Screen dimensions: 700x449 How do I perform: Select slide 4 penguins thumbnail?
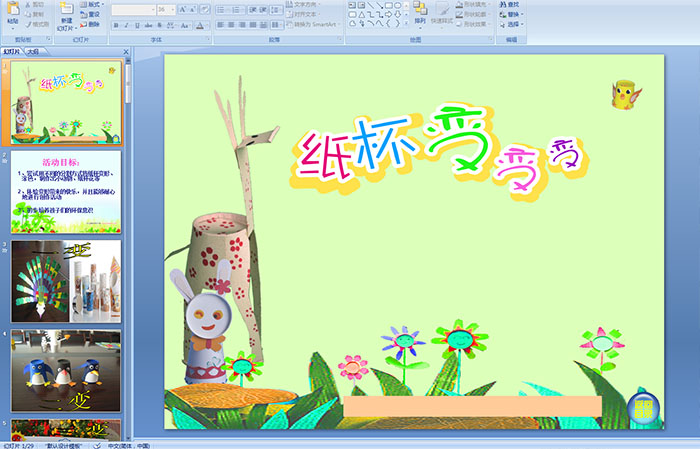[66, 371]
